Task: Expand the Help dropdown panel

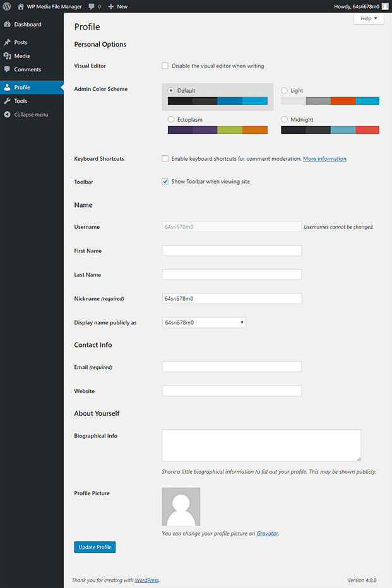Action: pyautogui.click(x=369, y=18)
